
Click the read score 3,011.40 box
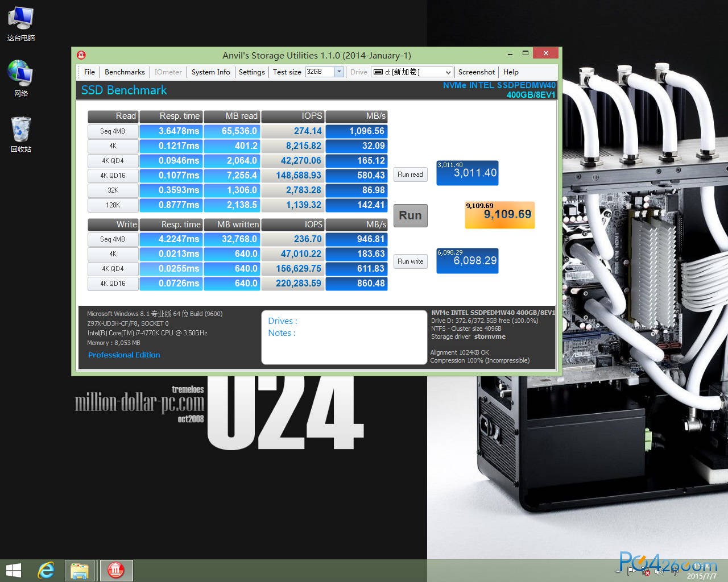467,173
